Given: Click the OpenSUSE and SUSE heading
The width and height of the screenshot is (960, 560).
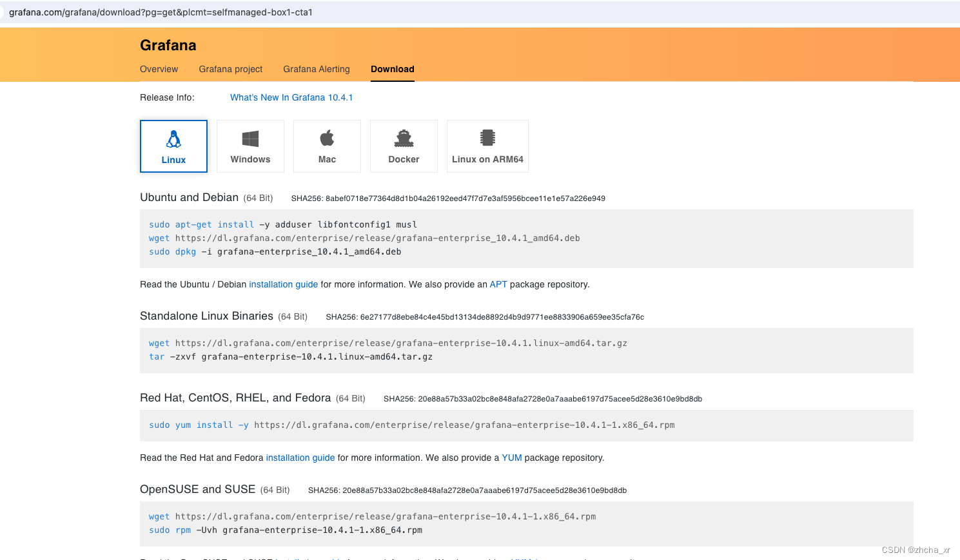Looking at the screenshot, I should pos(197,489).
